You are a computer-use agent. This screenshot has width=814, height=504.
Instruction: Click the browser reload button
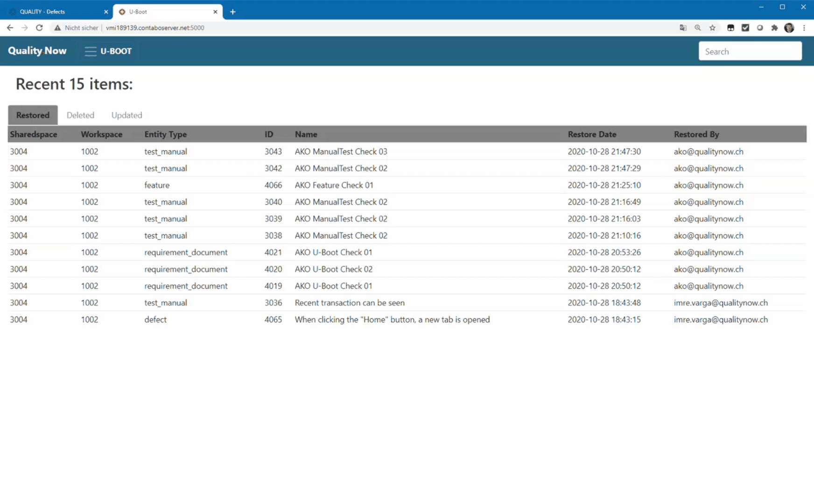[39, 28]
